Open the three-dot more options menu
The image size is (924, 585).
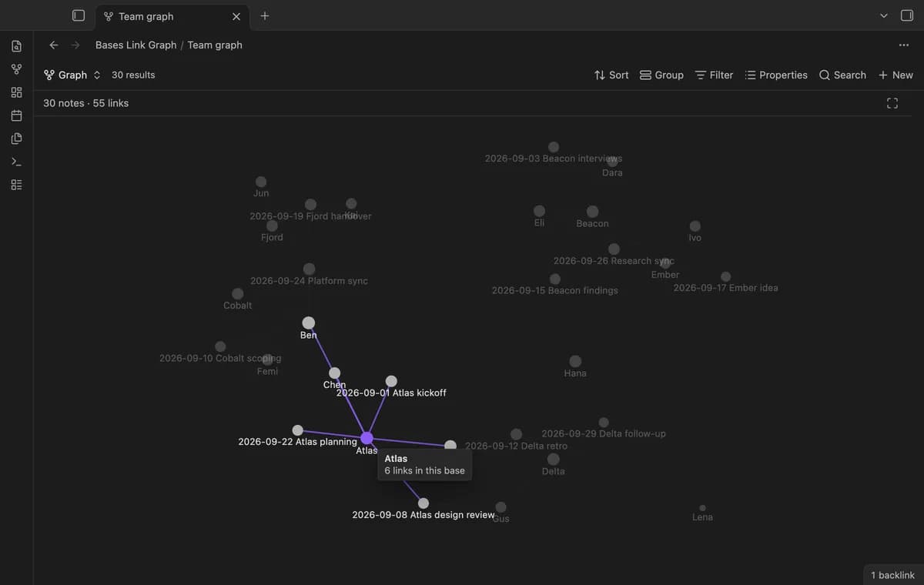click(x=904, y=45)
